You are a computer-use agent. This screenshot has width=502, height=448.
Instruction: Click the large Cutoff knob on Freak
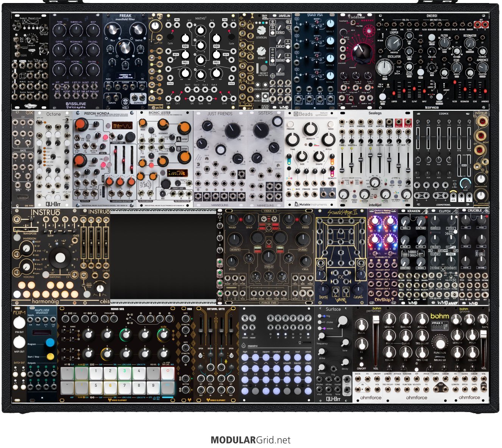click(x=125, y=48)
